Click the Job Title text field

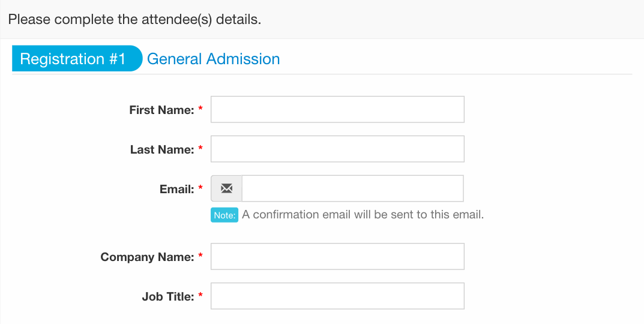coord(338,296)
